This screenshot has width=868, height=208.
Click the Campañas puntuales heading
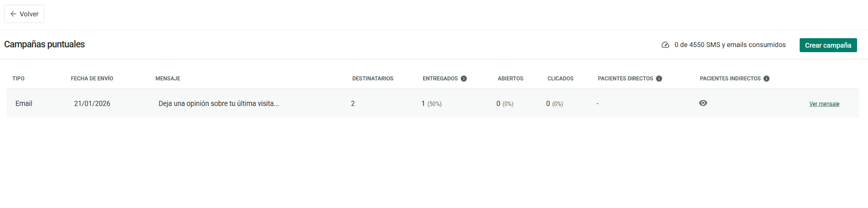pos(45,45)
